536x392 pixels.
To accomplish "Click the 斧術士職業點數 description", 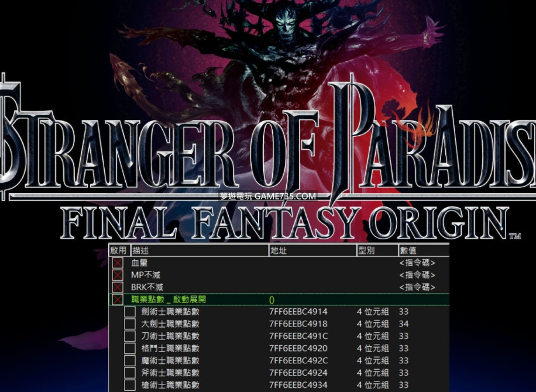I will point(170,373).
